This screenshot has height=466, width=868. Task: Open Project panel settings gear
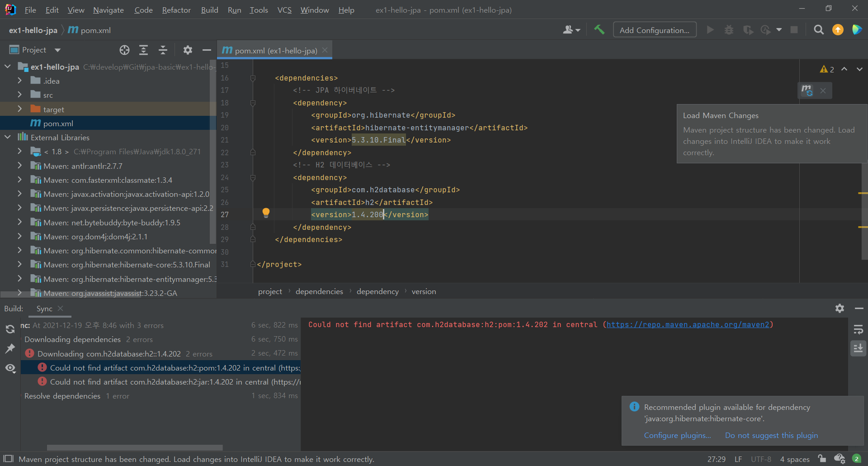pos(188,50)
